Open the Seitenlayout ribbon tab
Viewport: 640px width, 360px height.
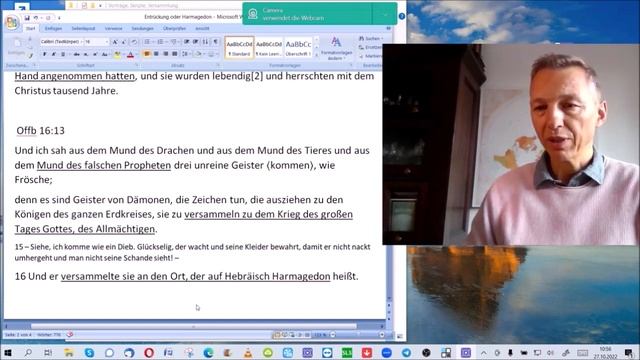83,29
